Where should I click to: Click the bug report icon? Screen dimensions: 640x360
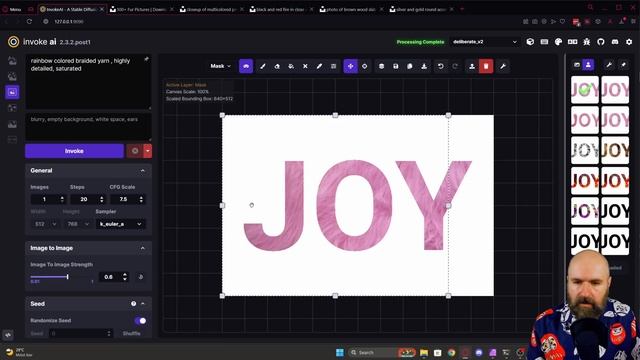tap(587, 42)
